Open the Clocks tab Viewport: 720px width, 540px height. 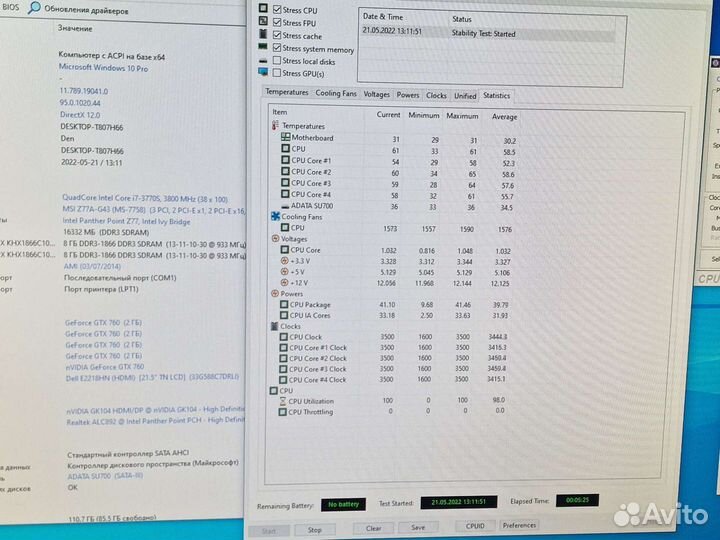coord(436,96)
